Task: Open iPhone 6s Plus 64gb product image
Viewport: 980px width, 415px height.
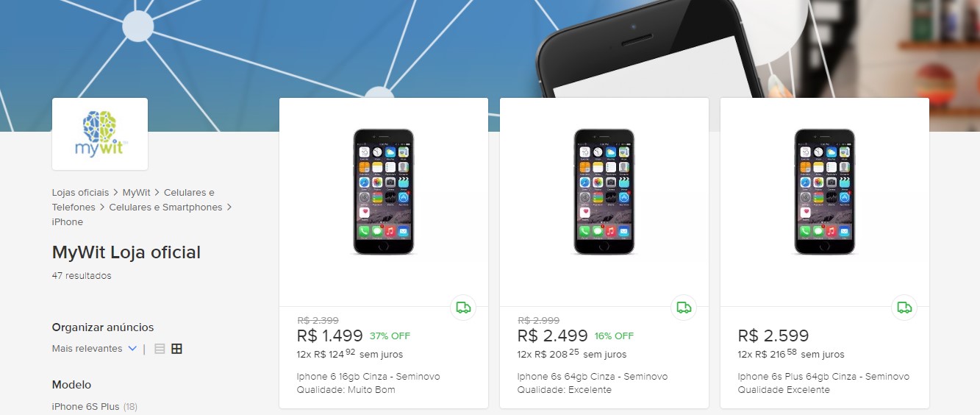Action: point(825,192)
